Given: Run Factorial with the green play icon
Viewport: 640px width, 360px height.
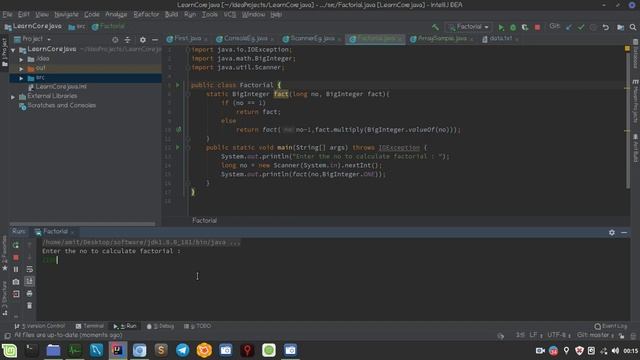Looking at the screenshot, I should [501, 27].
